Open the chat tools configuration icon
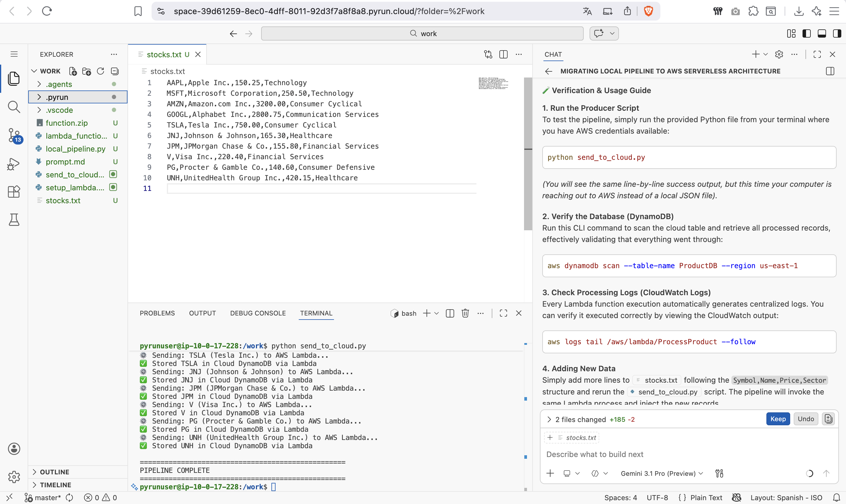Image resolution: width=846 pixels, height=504 pixels. click(719, 473)
